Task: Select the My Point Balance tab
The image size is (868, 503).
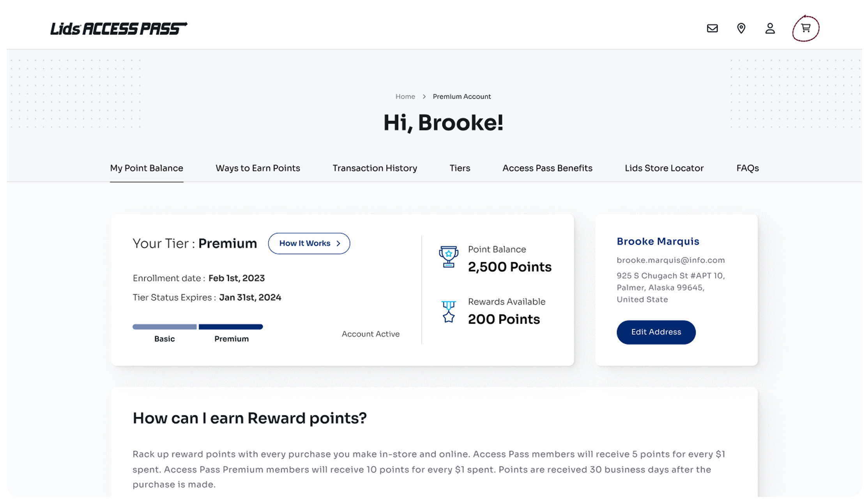Action: [x=147, y=168]
